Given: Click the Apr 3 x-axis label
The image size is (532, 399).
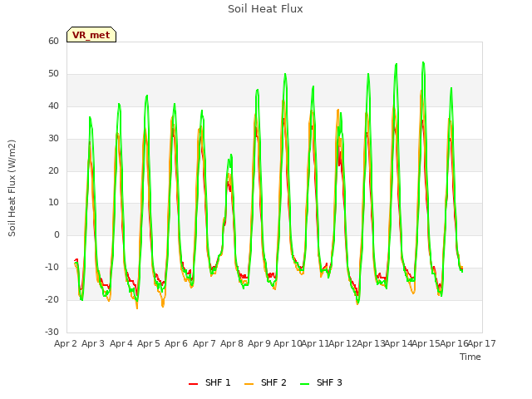Looking at the screenshot, I should [93, 343].
